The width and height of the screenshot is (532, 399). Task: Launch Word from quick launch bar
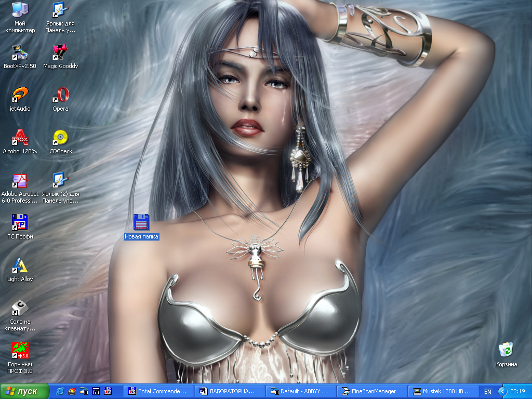pos(96,391)
